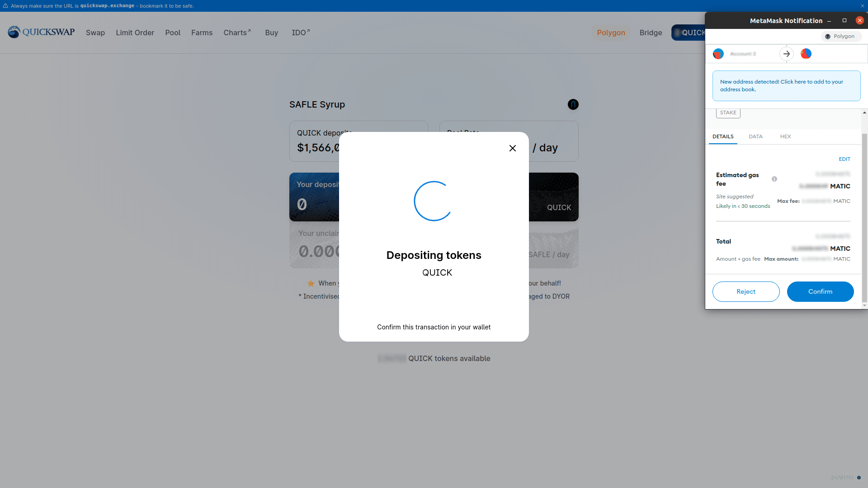This screenshot has width=868, height=488.
Task: Open the Farms menu item
Action: coord(202,33)
